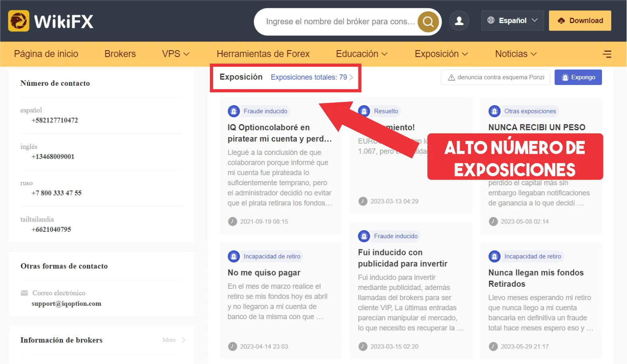The height and width of the screenshot is (364, 627).
Task: Click clock icon next to 2023-03-13 04:29
Action: [363, 201]
